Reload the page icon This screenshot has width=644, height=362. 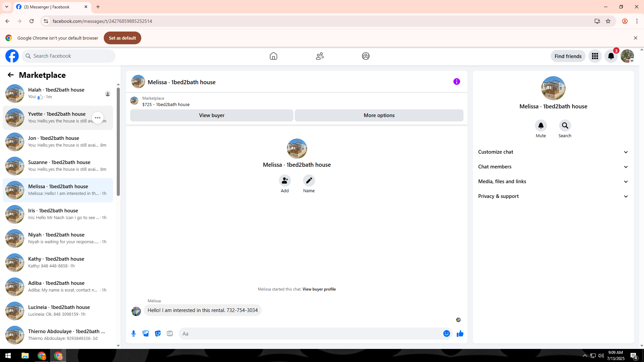[x=32, y=21]
